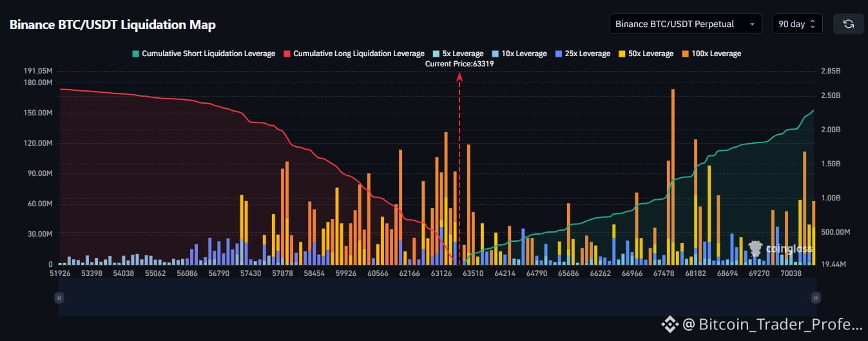Click the 51926 price axis label
868x341 pixels.
59,273
